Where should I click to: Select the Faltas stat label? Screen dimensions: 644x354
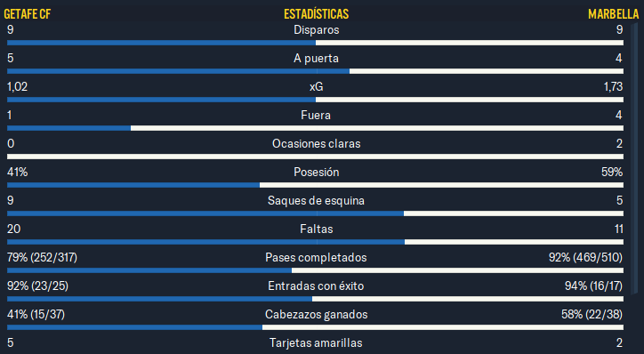pyautogui.click(x=317, y=229)
